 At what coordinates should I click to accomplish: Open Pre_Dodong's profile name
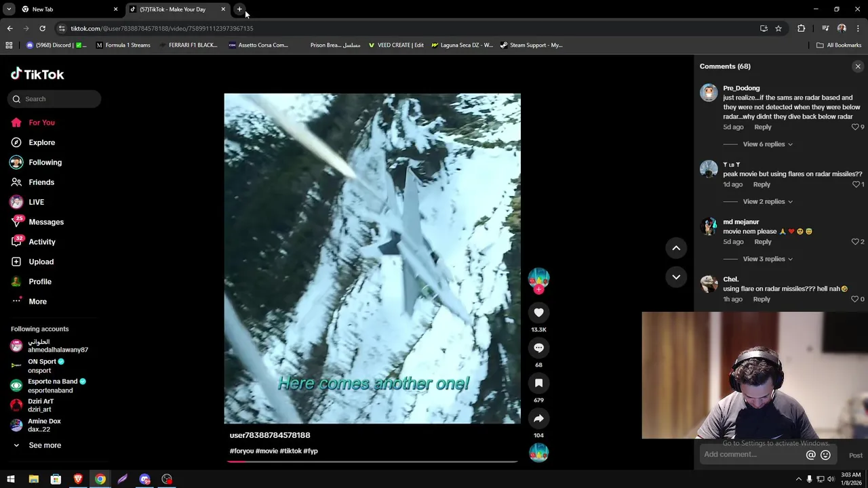(x=741, y=88)
